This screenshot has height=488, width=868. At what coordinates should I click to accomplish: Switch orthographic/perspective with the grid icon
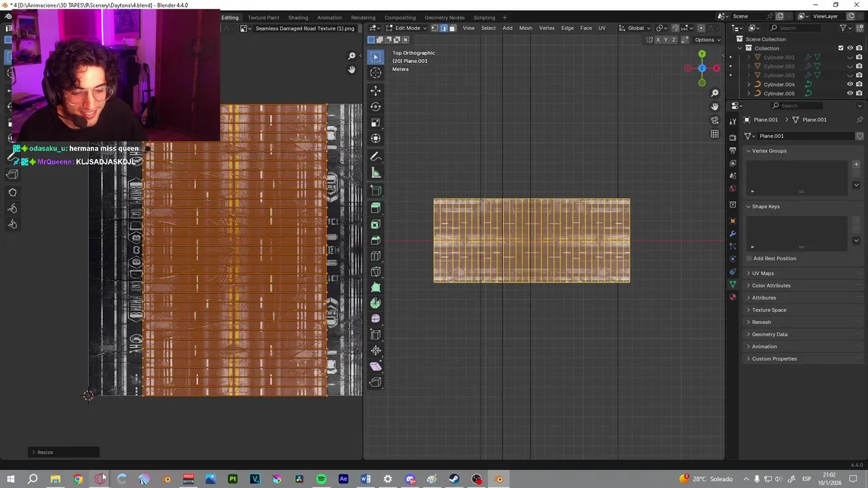(715, 134)
